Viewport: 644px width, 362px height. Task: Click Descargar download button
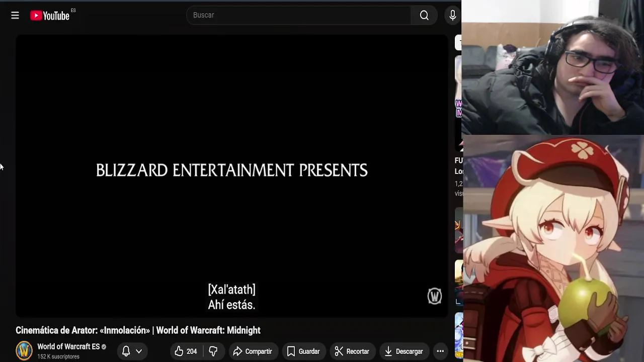[404, 351]
